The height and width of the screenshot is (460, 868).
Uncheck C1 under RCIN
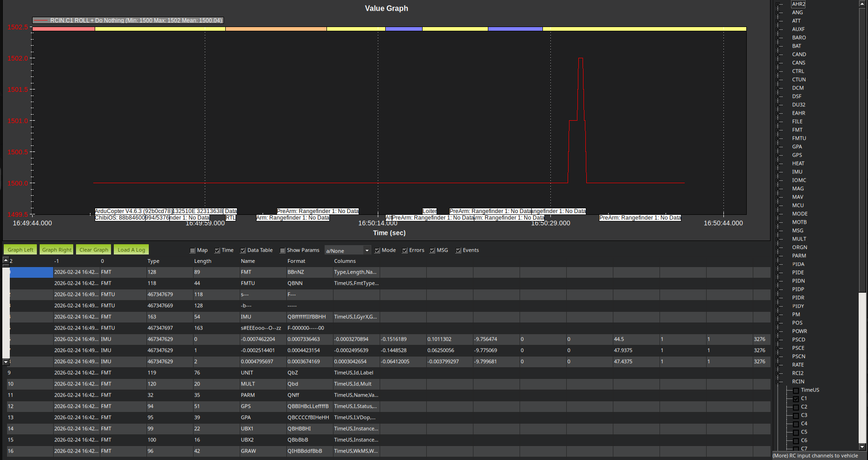point(796,399)
